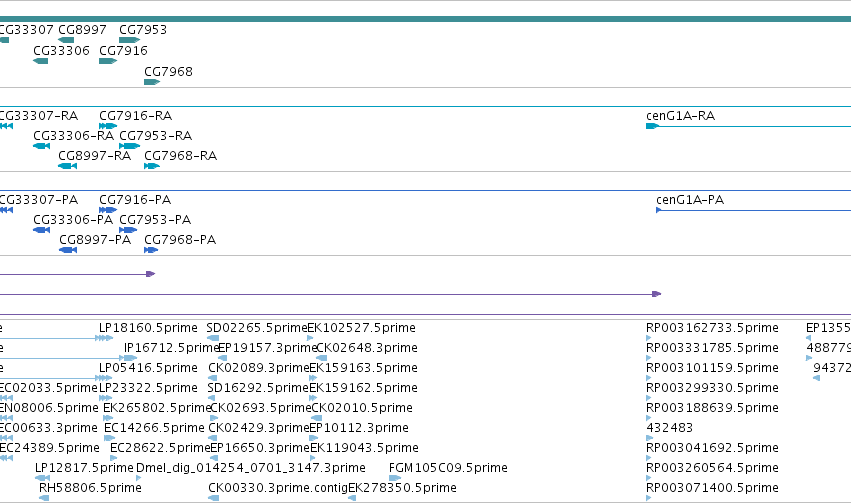Click the CG7968 gene label
Viewport: 851px width, 503px height.
point(168,72)
